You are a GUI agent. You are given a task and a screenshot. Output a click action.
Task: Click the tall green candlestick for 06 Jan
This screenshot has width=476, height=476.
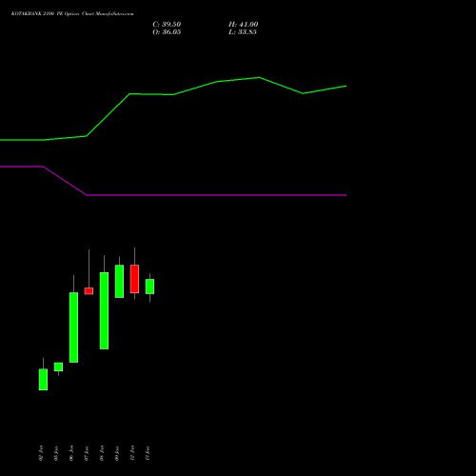pos(73,327)
